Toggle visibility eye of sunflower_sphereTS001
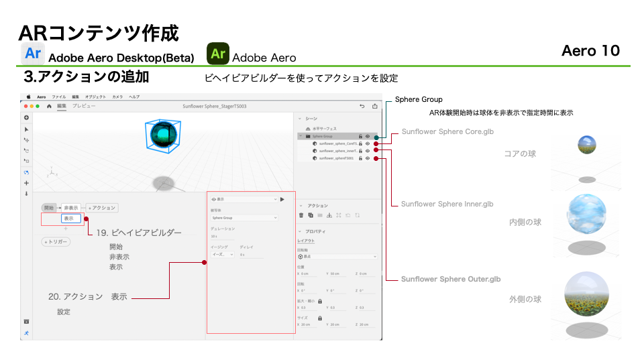This screenshot has height=362, width=644. coord(368,158)
